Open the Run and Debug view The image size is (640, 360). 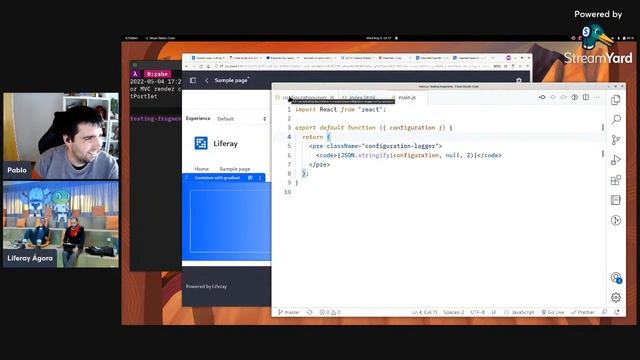click(x=616, y=160)
